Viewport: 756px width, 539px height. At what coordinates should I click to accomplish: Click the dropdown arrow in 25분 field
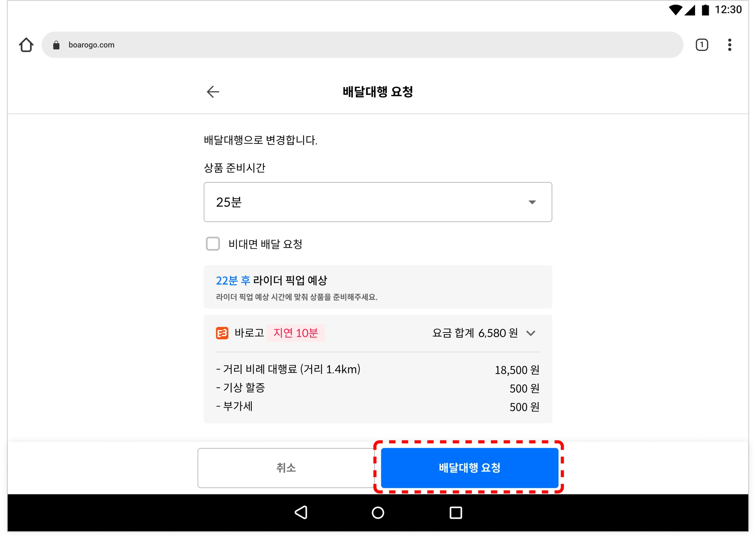click(532, 202)
